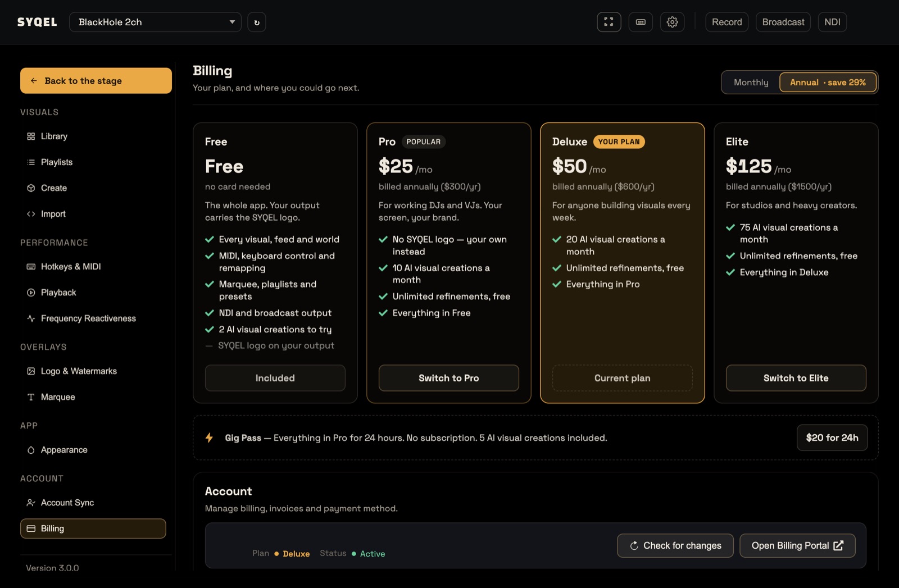The height and width of the screenshot is (588, 899).
Task: Click the Broadcast button
Action: click(x=783, y=22)
